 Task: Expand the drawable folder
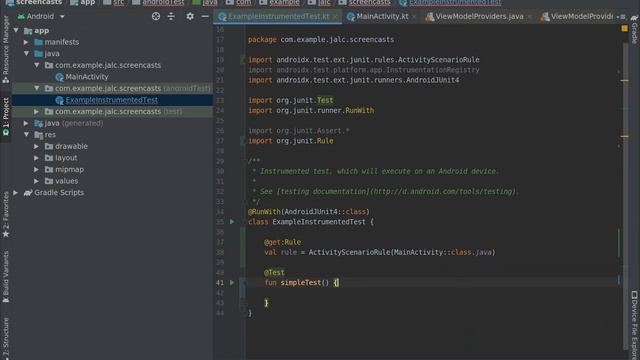coord(37,146)
